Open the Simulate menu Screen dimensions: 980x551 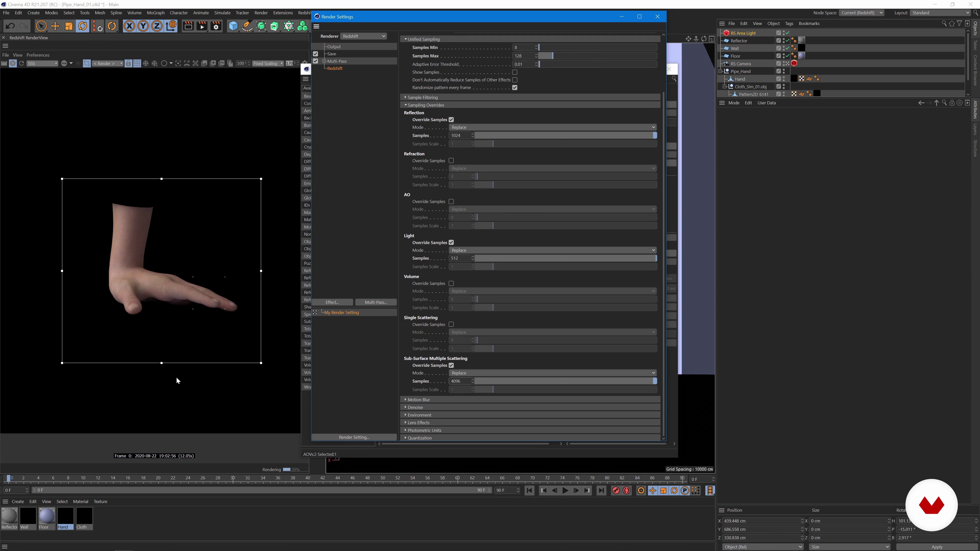(x=222, y=13)
